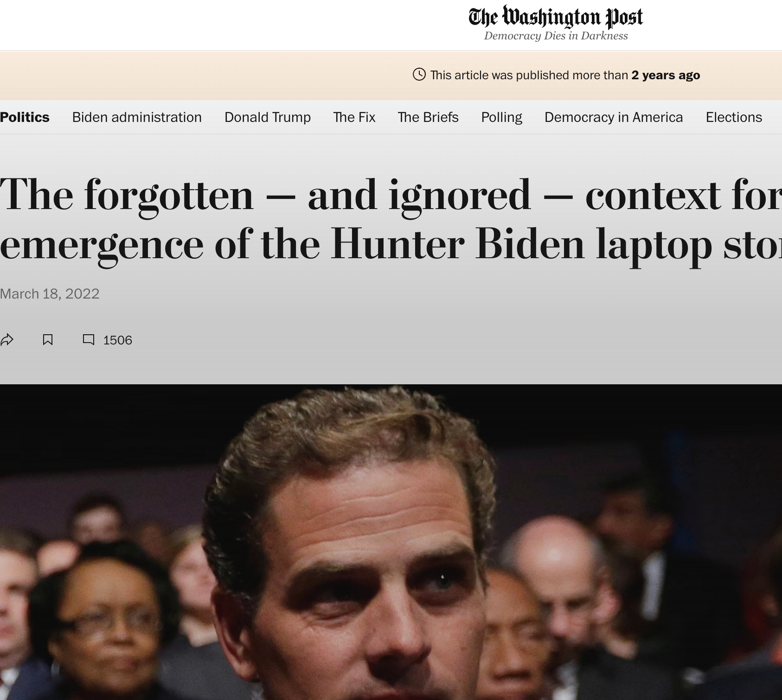
Task: Click the Democracy Dies in Darkness tagline
Action: click(556, 36)
